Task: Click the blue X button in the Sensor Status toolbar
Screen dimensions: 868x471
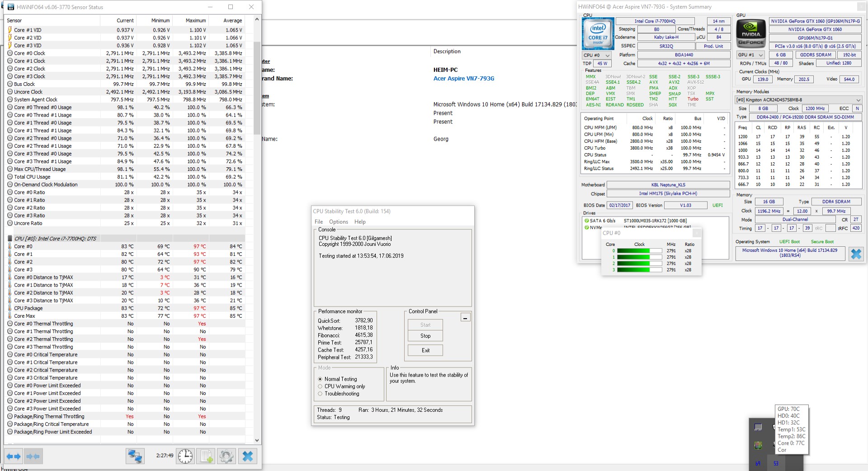Action: pyautogui.click(x=248, y=456)
